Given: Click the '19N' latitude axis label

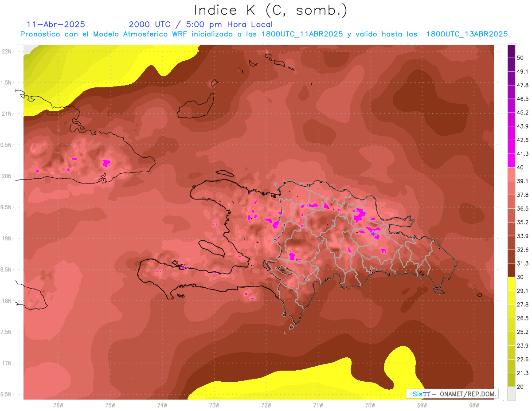Looking at the screenshot, I should click(7, 239).
